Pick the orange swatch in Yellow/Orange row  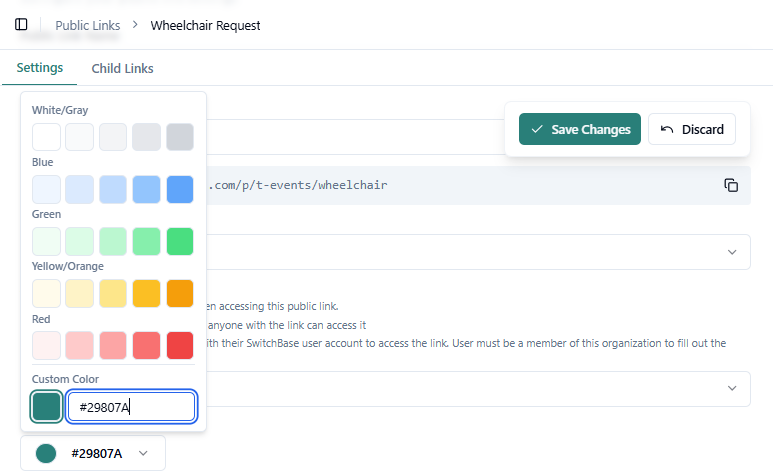[180, 294]
